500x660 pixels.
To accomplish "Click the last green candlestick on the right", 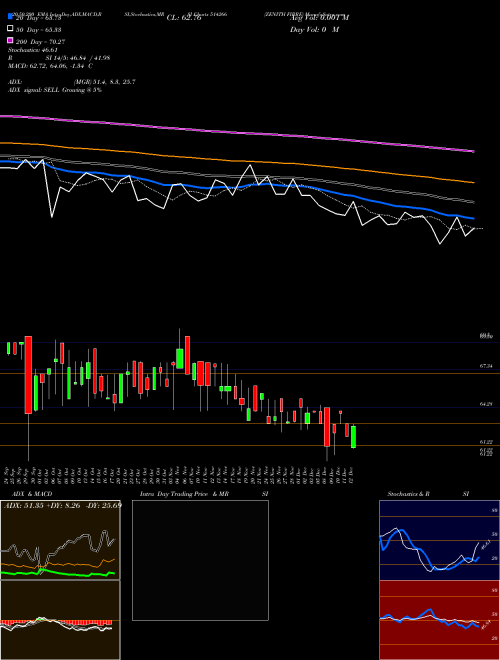I will [354, 437].
